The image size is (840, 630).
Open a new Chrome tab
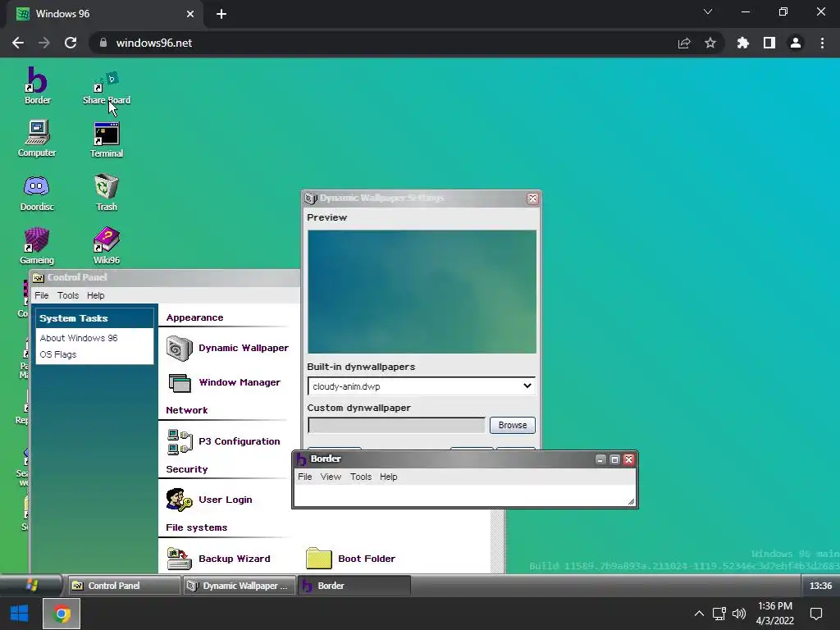(x=221, y=14)
